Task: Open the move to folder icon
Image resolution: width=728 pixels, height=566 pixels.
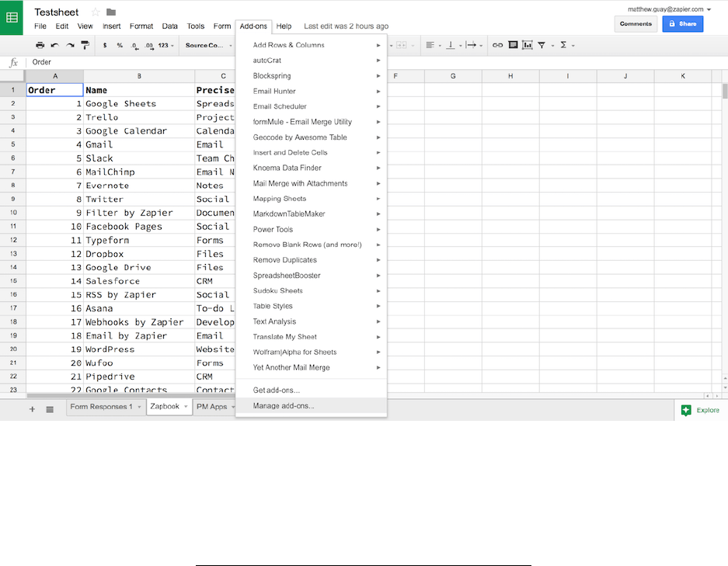Action: click(111, 12)
